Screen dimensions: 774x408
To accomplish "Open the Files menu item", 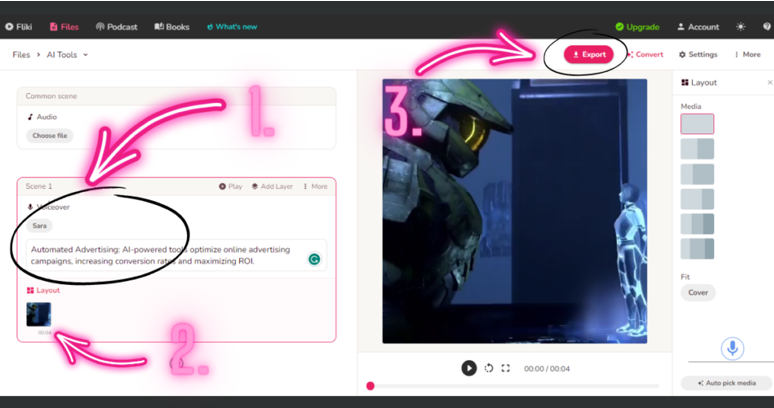I will (64, 27).
